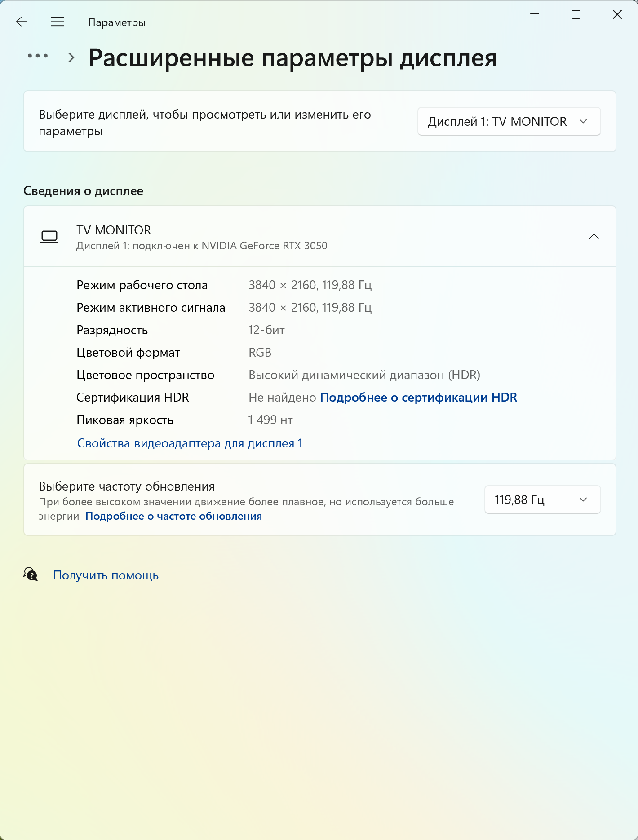Open Подробнее о сертификации HDR link
The width and height of the screenshot is (638, 840).
tap(418, 398)
